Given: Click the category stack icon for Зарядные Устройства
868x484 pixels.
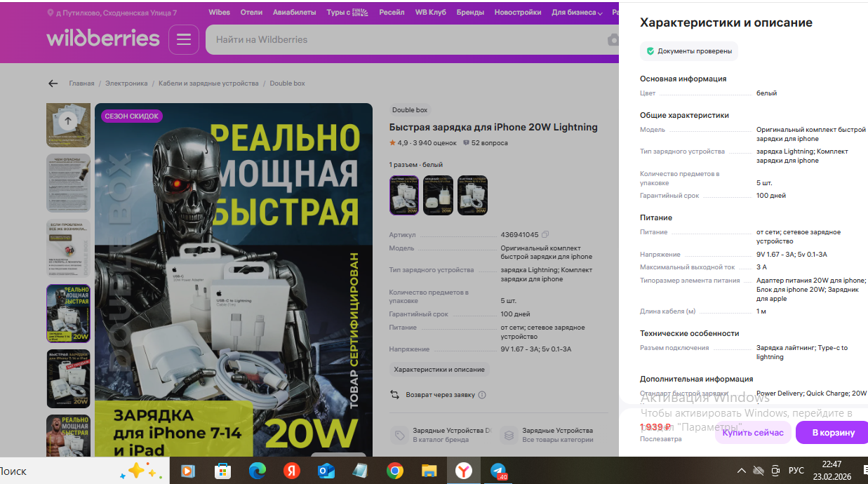Looking at the screenshot, I should (x=509, y=435).
